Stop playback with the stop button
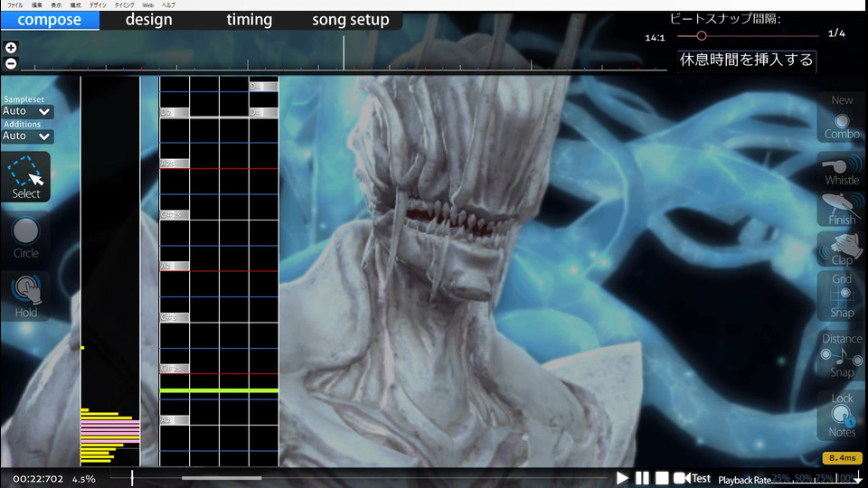Image resolution: width=868 pixels, height=488 pixels. click(x=662, y=478)
